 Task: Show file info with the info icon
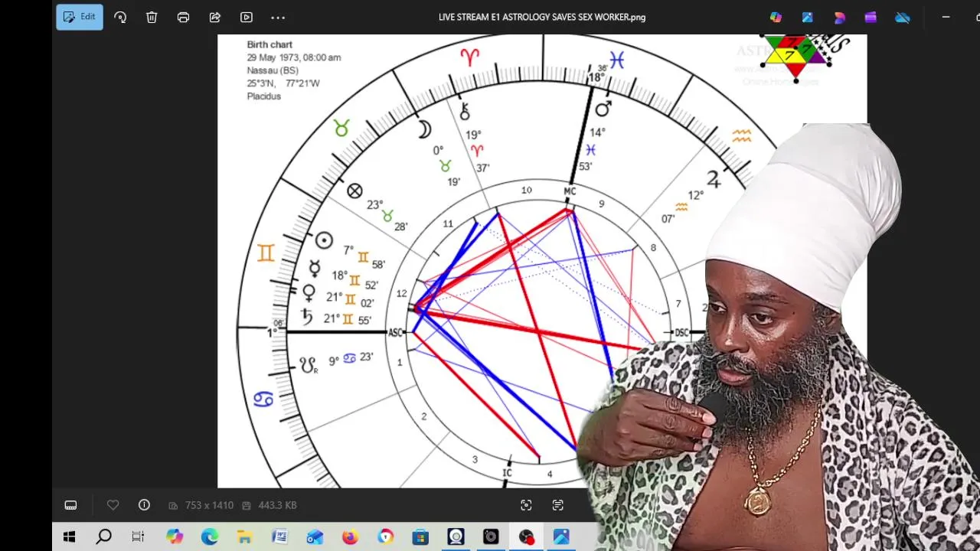pyautogui.click(x=144, y=505)
